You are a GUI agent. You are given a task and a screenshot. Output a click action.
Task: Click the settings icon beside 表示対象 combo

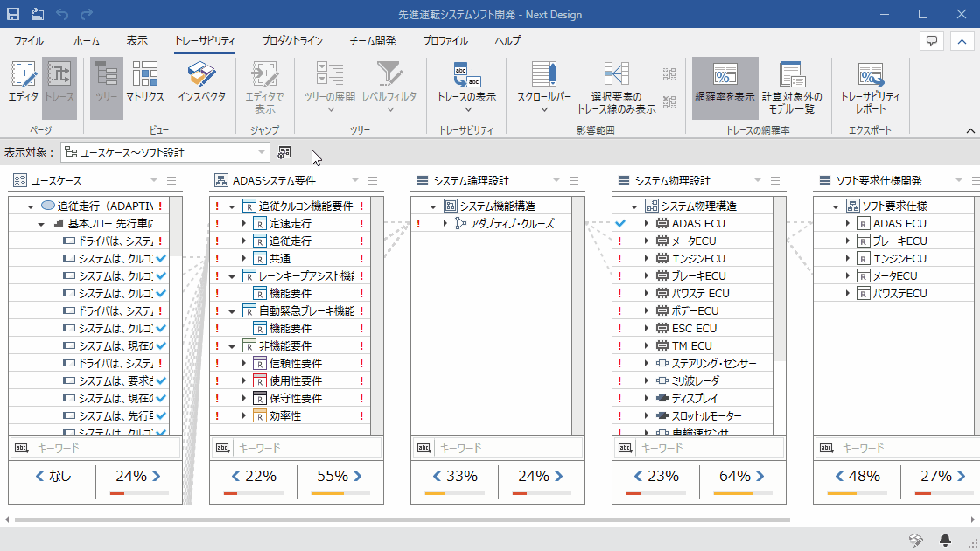[284, 152]
